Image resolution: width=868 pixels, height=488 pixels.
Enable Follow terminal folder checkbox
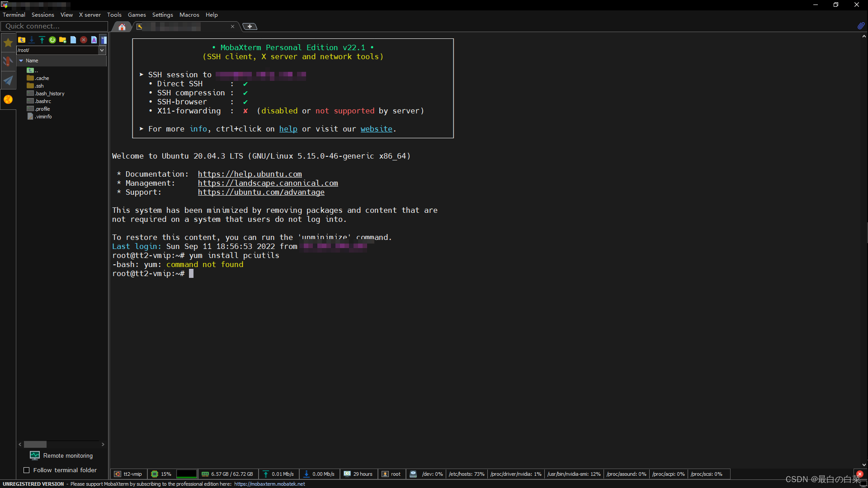tap(27, 470)
